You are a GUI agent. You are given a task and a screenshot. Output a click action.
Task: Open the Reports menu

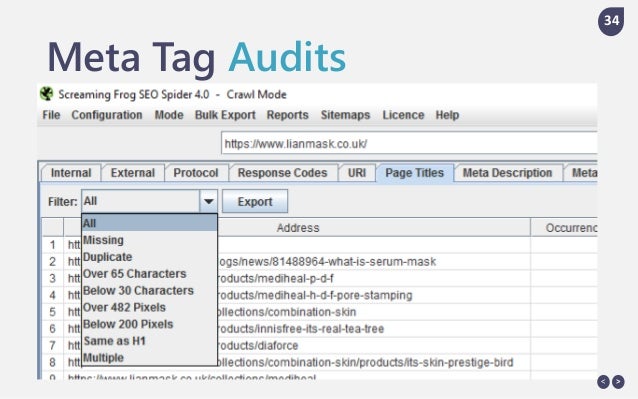click(x=287, y=115)
